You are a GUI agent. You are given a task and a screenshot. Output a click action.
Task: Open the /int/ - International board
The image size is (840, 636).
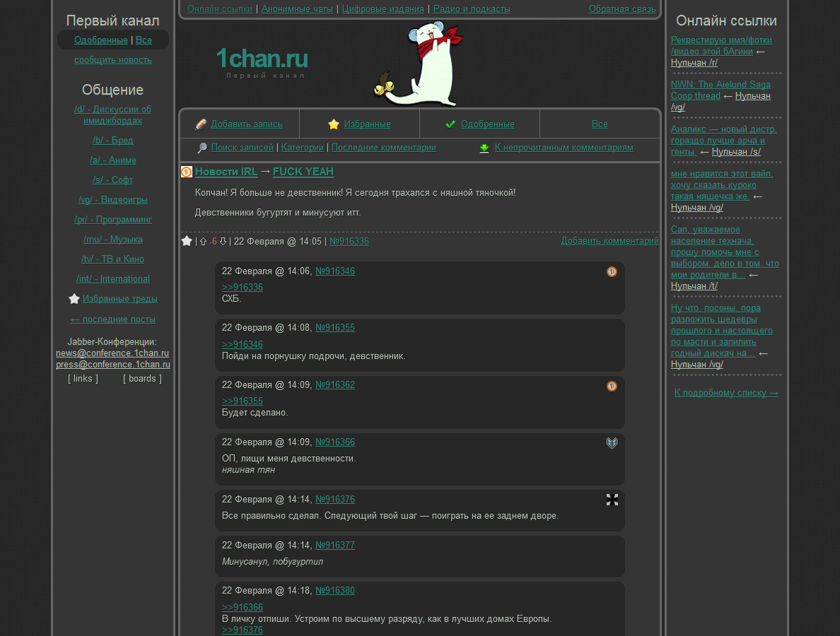113,279
